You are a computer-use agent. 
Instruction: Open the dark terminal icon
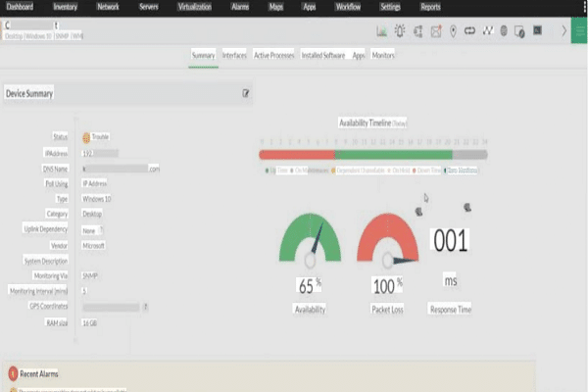(537, 30)
